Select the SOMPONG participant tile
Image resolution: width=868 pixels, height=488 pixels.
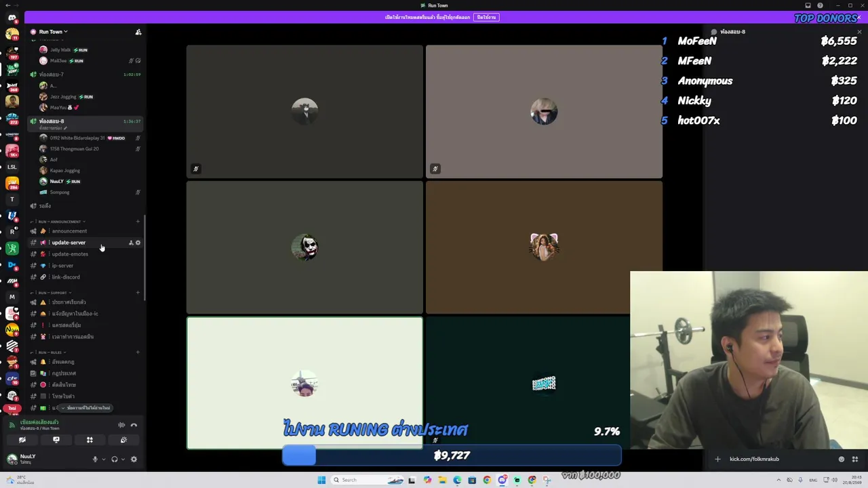point(544,383)
